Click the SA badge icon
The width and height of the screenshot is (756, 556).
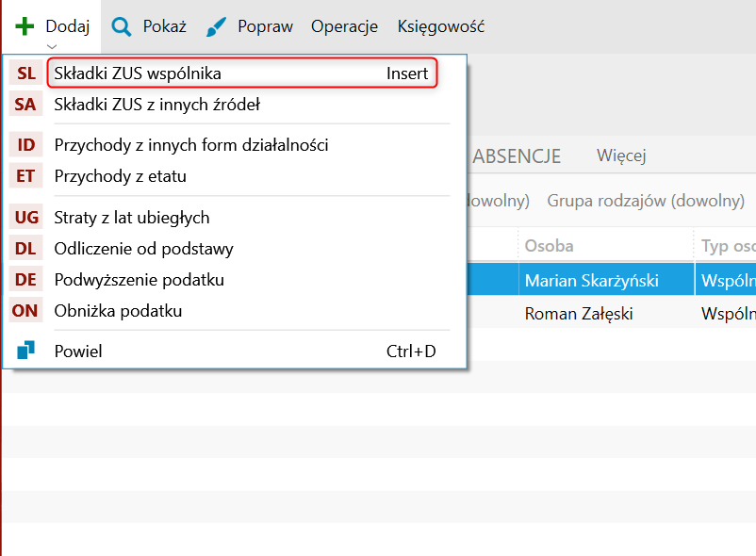(25, 105)
